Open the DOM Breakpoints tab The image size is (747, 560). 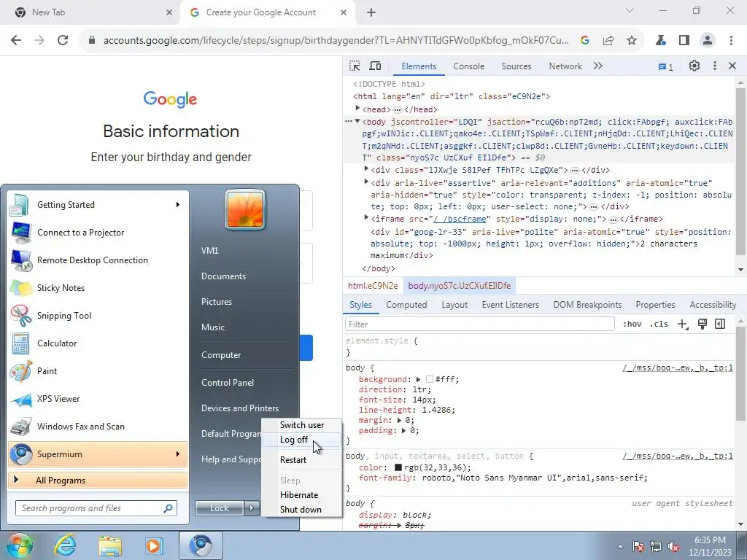click(x=587, y=305)
